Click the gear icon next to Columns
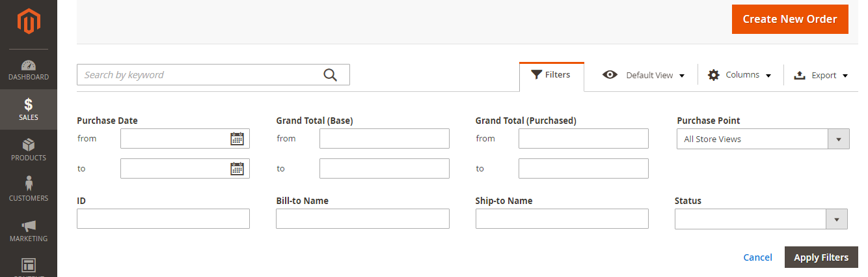 (714, 75)
